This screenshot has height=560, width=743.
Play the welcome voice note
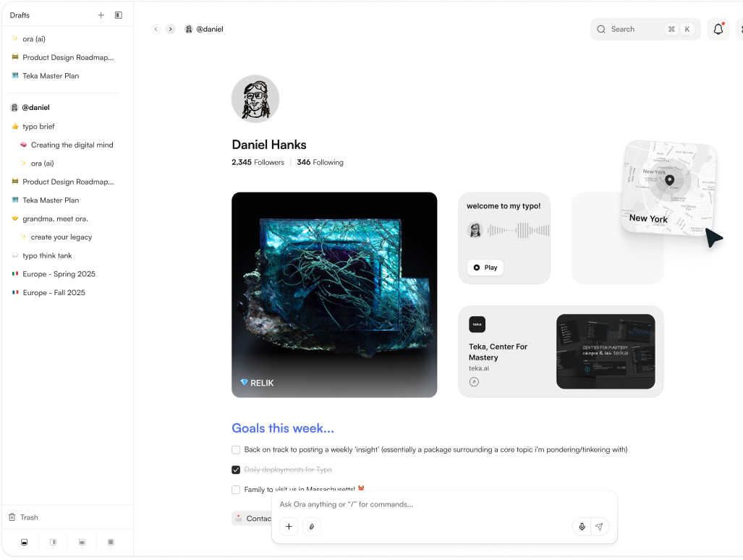click(x=485, y=267)
